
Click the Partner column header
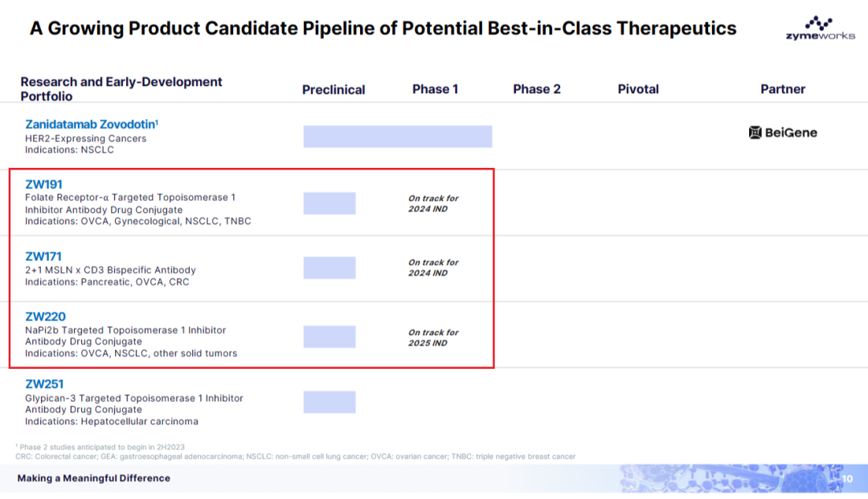[783, 89]
